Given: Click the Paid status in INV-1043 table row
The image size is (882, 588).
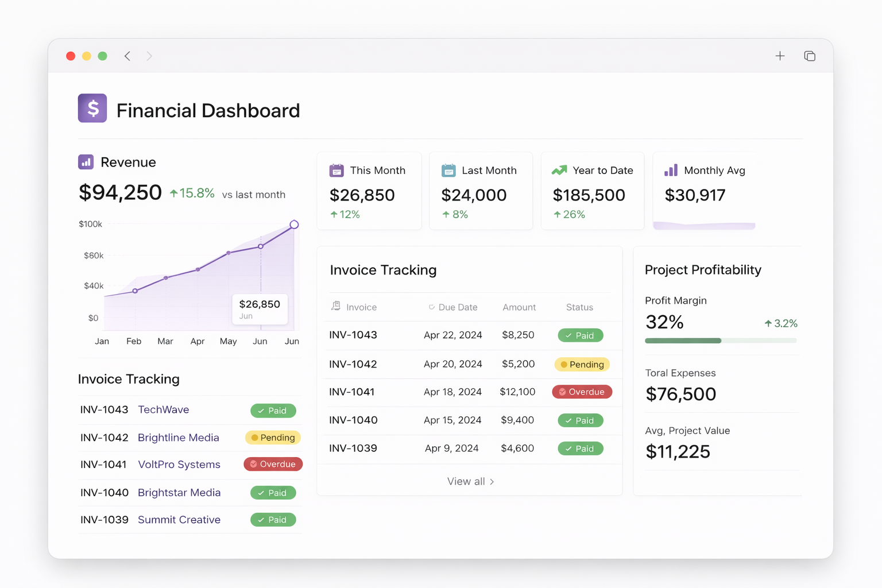Looking at the screenshot, I should [581, 335].
